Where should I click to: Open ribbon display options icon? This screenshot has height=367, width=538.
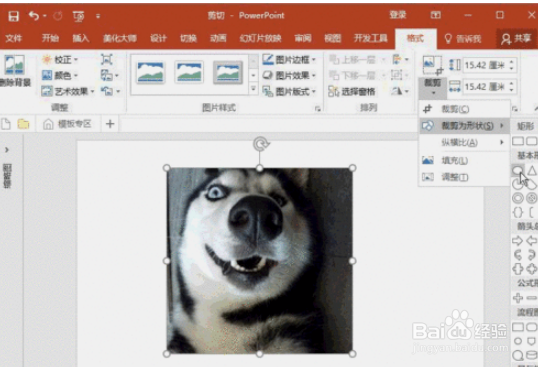pyautogui.click(x=435, y=15)
